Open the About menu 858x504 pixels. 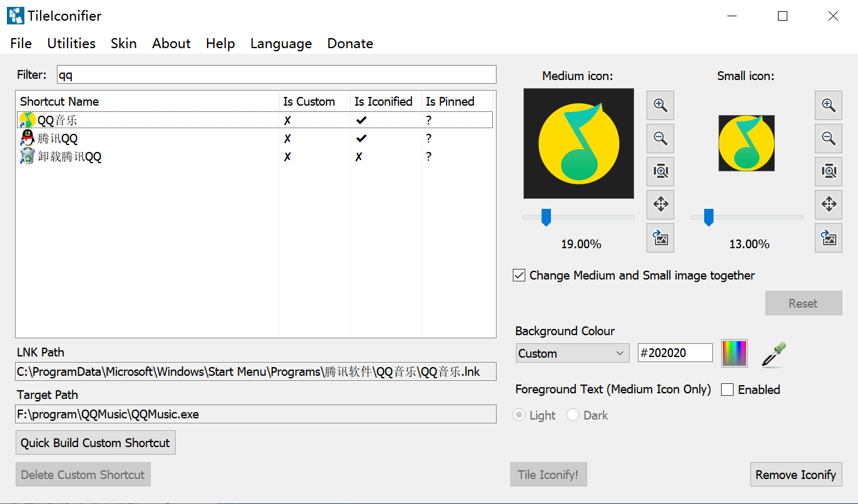tap(171, 43)
